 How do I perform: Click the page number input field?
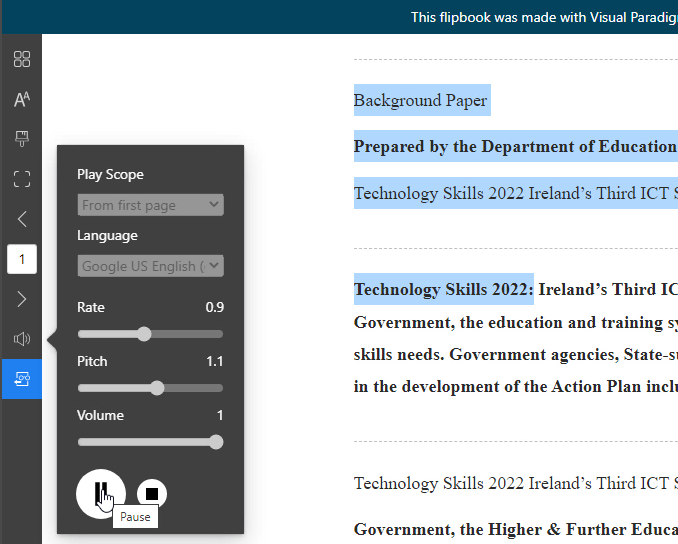(x=21, y=260)
